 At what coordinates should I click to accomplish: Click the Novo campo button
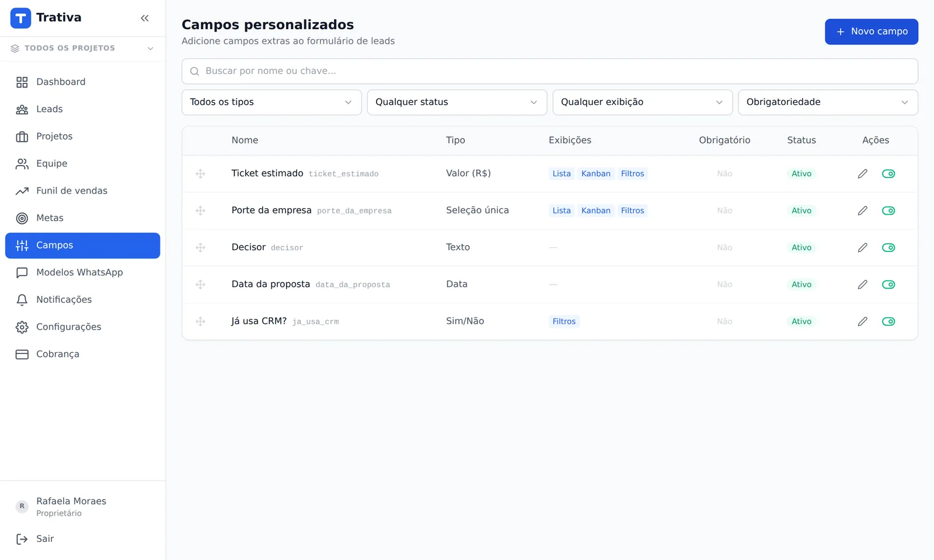coord(871,32)
